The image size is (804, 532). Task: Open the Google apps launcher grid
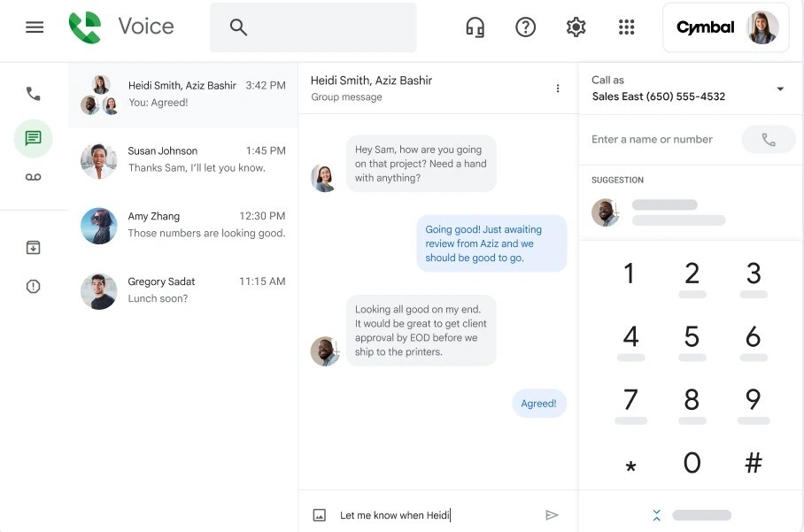pos(627,27)
